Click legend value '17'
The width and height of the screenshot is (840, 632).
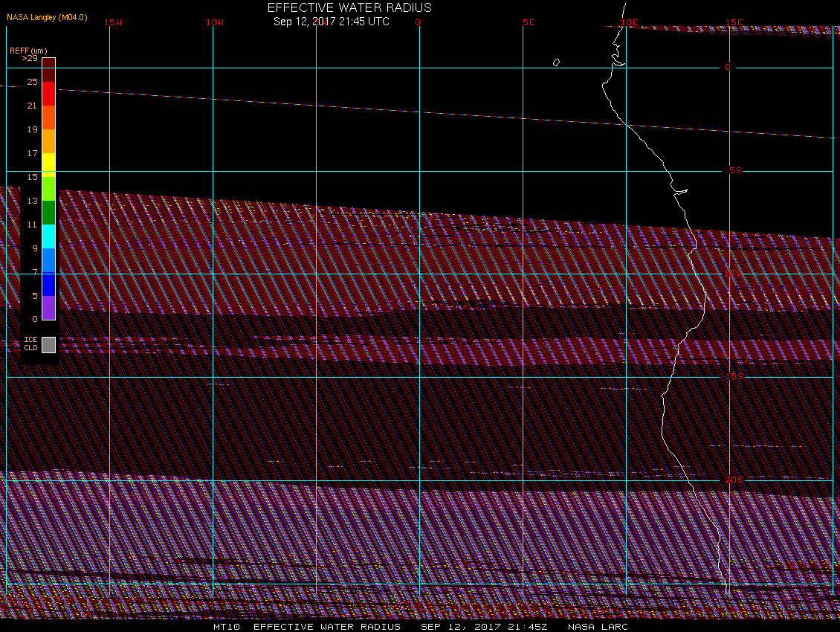pos(32,153)
